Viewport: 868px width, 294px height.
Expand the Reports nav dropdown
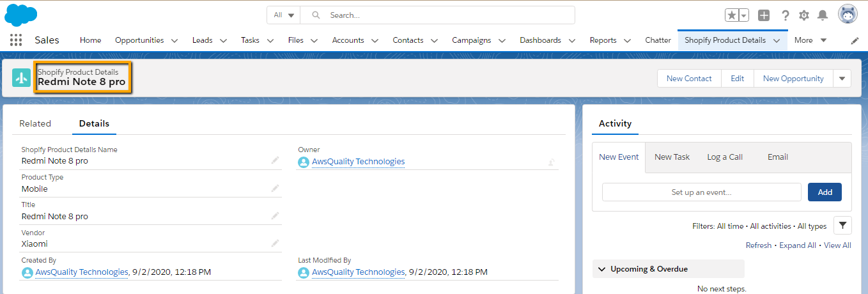click(627, 40)
